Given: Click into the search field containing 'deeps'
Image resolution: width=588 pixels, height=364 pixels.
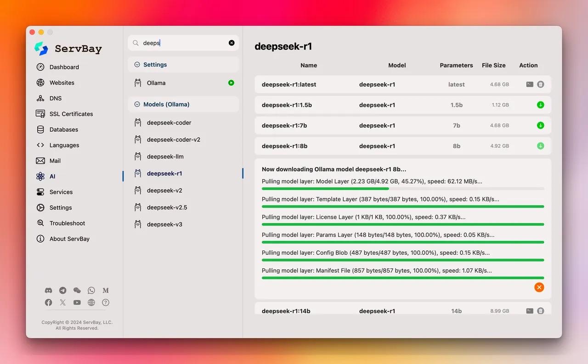Looking at the screenshot, I should [x=183, y=43].
